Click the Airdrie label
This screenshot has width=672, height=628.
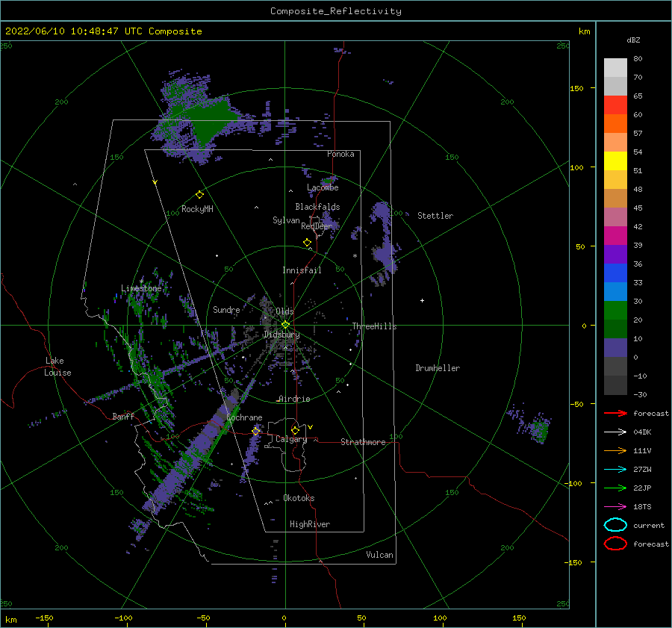(x=294, y=399)
